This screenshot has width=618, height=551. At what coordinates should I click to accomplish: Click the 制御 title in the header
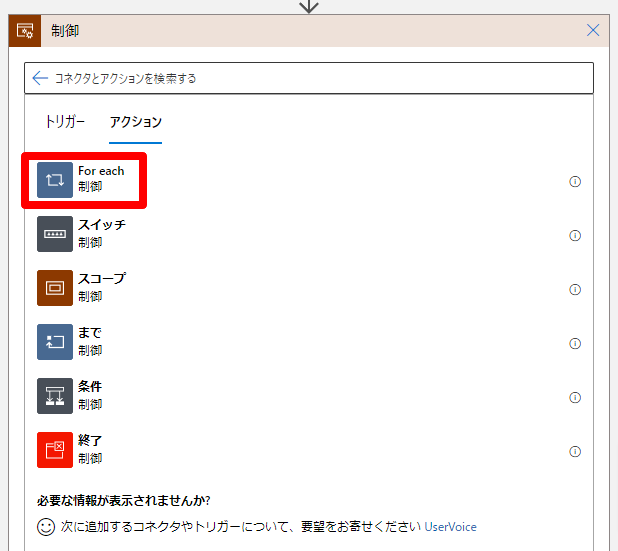point(65,31)
